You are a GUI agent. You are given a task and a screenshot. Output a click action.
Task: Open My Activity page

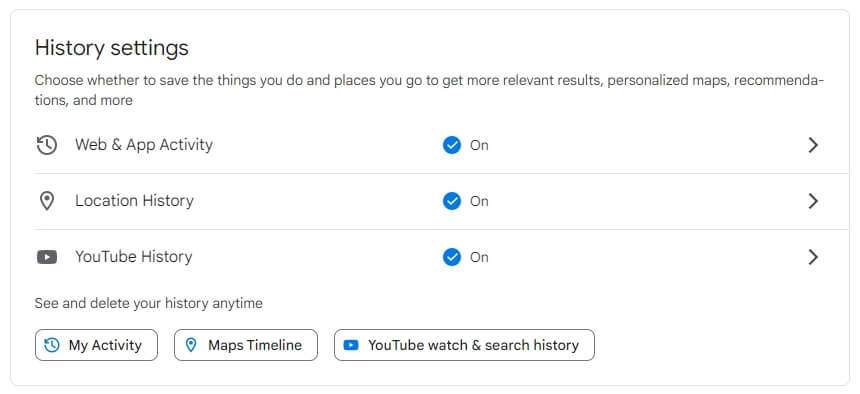[96, 345]
